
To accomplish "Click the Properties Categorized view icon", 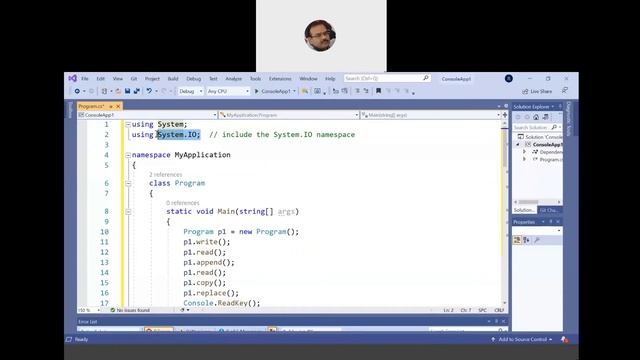I will pyautogui.click(x=517, y=240).
